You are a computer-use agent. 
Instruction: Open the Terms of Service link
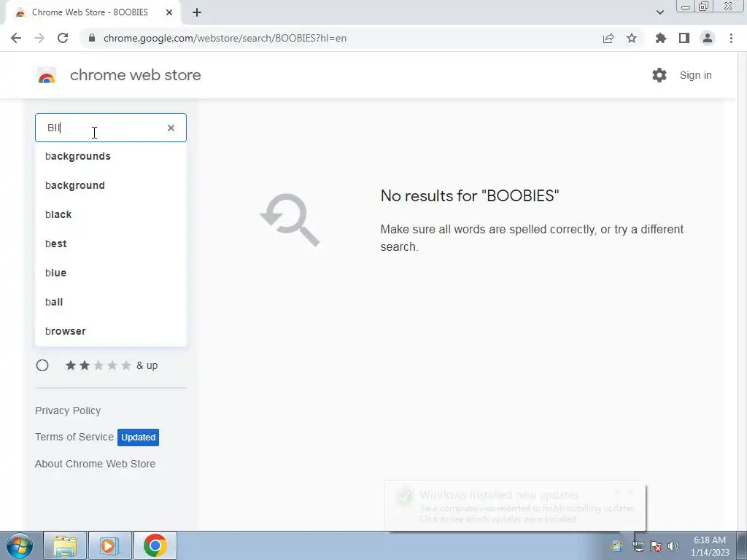[74, 437]
